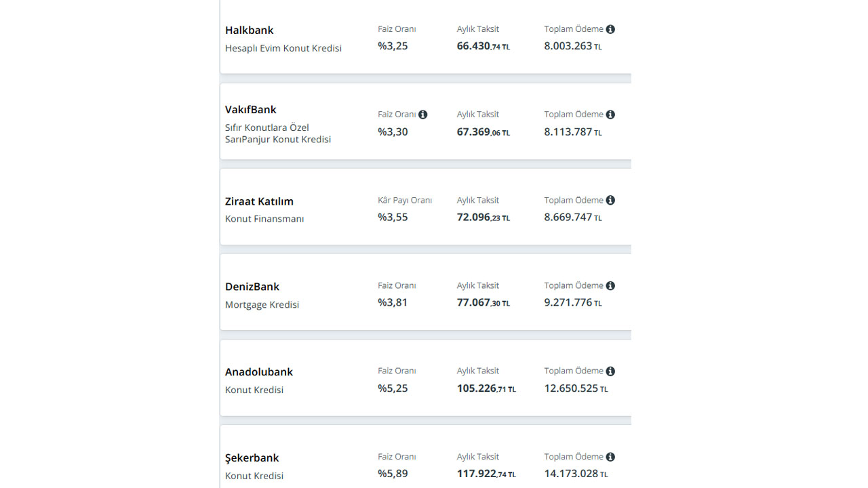Select Ziraat Katılım Konut Finansmanı product
The width and height of the screenshot is (868, 488).
point(264,219)
